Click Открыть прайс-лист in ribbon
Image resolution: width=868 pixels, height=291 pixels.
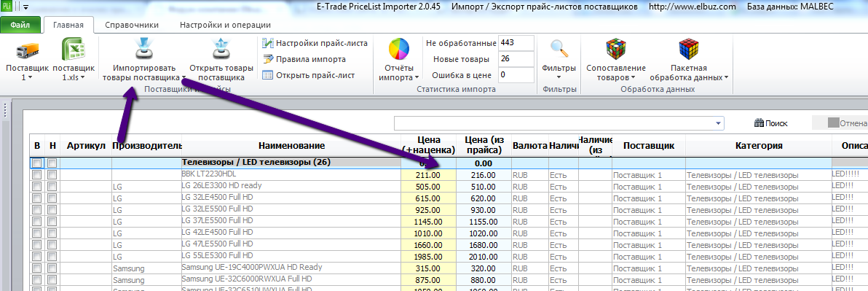[x=308, y=75]
